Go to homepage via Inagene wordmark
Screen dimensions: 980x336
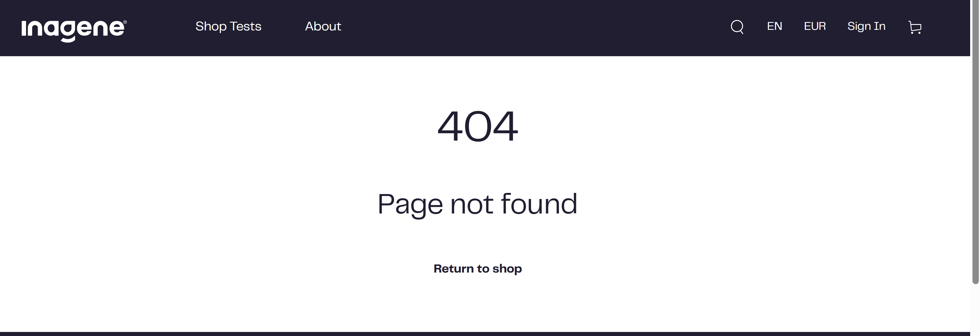pos(74,30)
